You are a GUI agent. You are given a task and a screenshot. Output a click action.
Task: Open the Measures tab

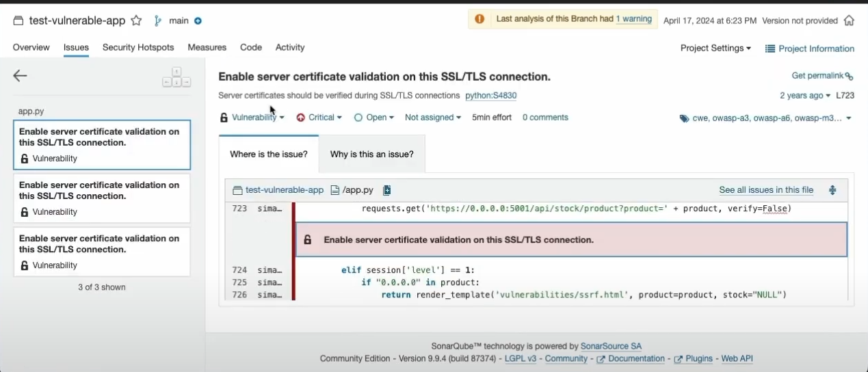click(x=207, y=47)
